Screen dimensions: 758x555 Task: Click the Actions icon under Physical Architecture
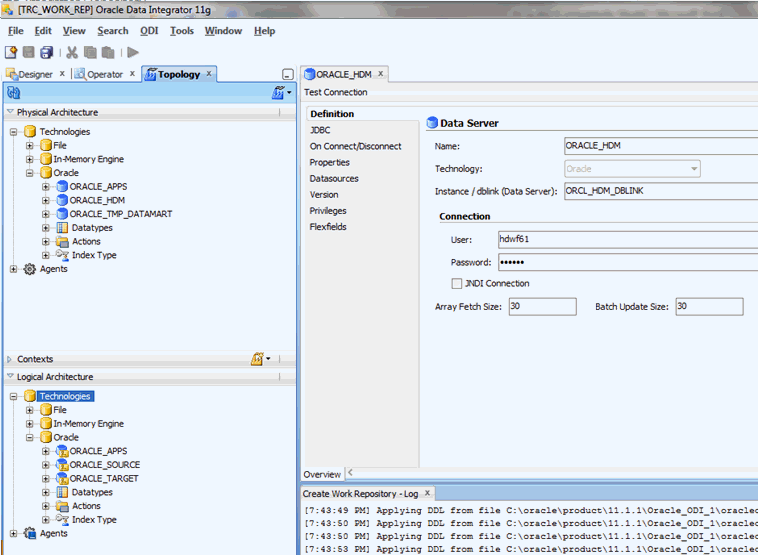pos(62,241)
